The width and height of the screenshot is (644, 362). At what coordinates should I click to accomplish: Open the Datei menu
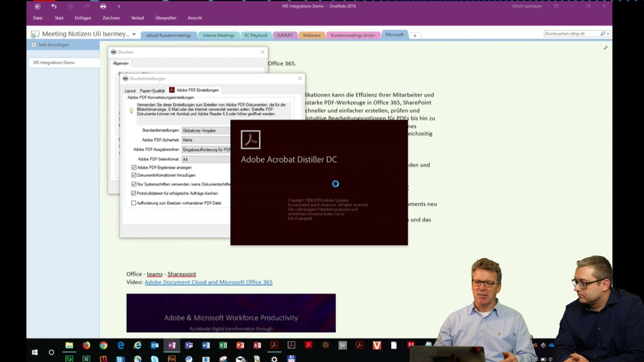pos(38,18)
